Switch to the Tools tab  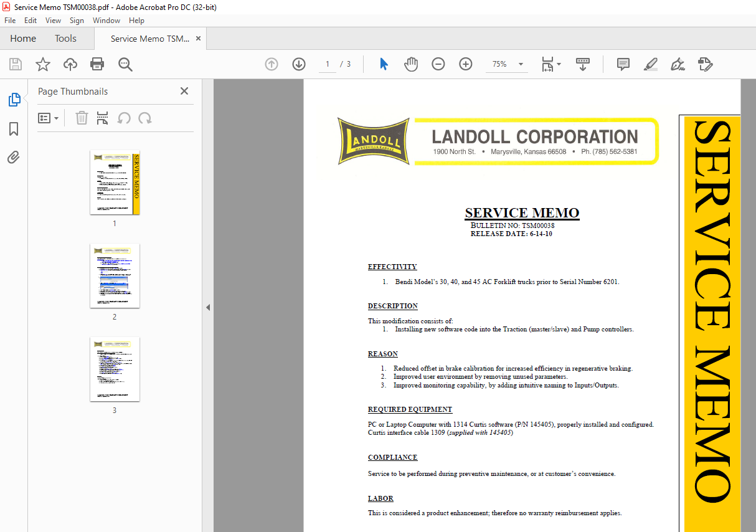[x=65, y=39]
